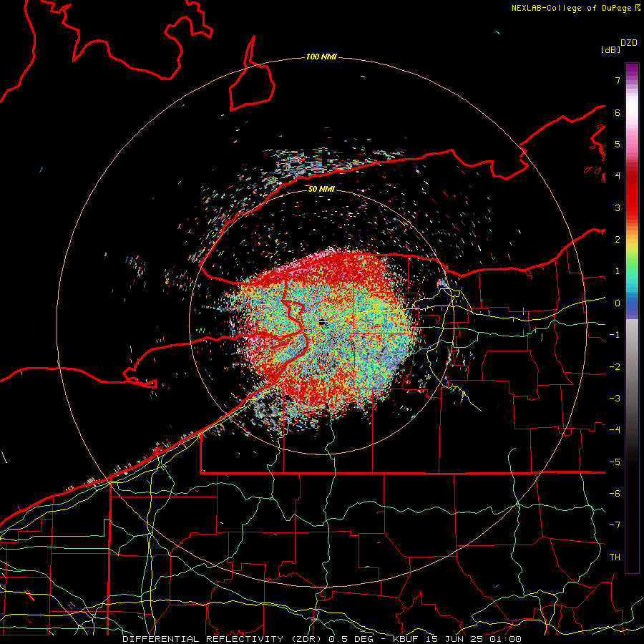The width and height of the screenshot is (644, 644).
Task: Click the 0 value on color scale
Action: click(618, 303)
